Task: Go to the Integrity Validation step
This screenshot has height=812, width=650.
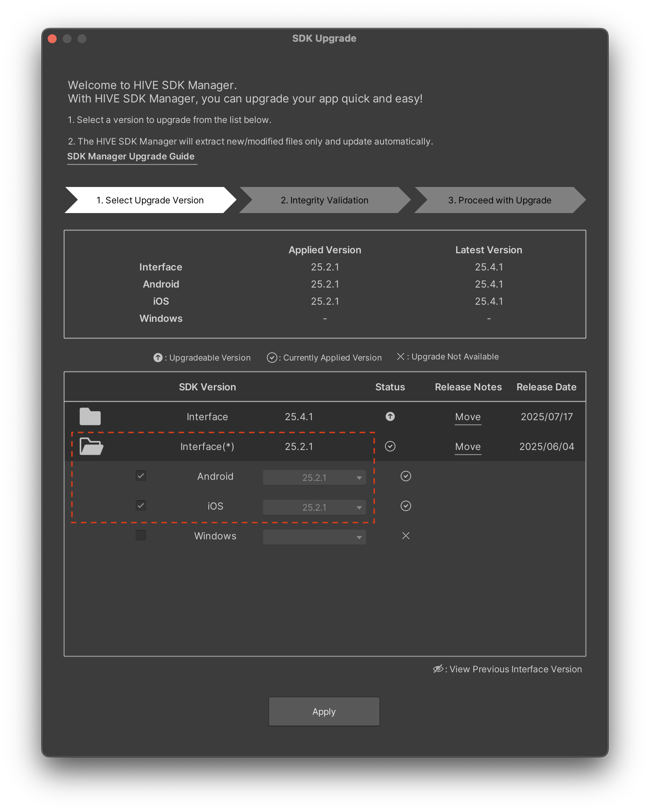Action: pyautogui.click(x=324, y=200)
